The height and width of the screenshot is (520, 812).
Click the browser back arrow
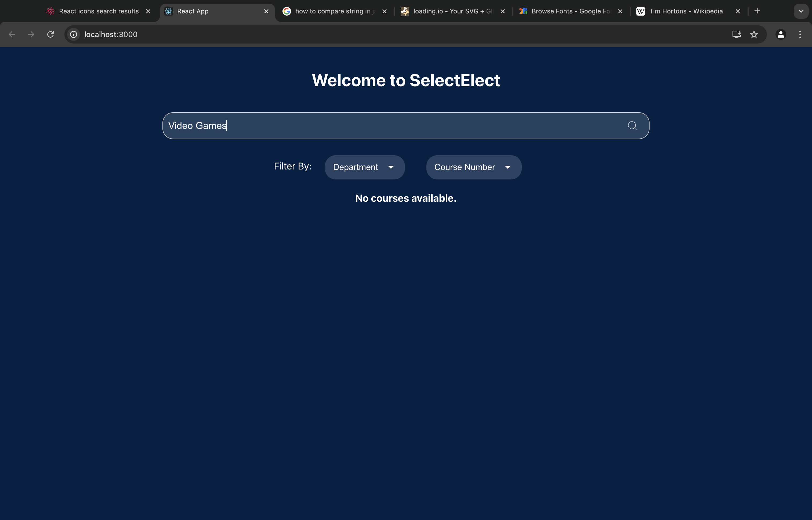click(x=12, y=34)
